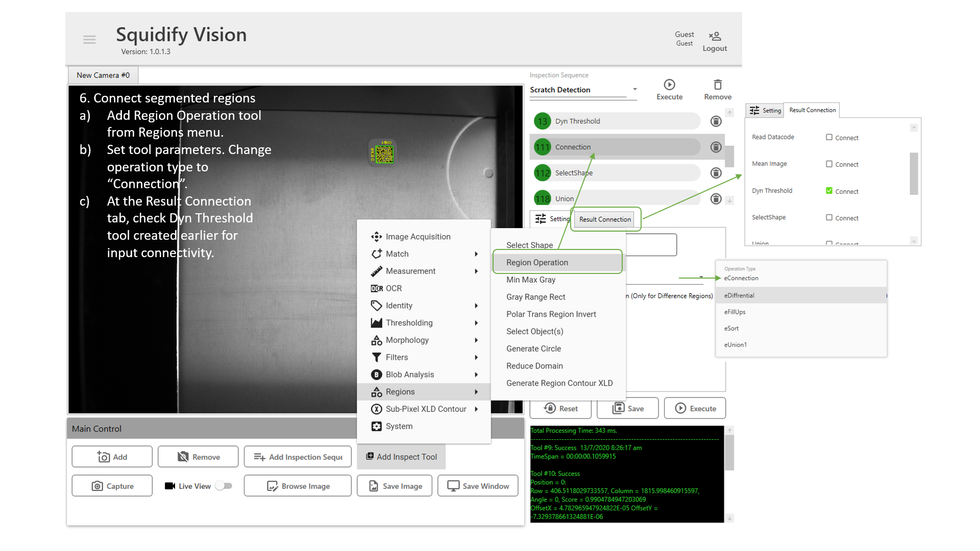This screenshot has width=980, height=551.
Task: Click the Save button in tool settings
Action: pos(628,409)
